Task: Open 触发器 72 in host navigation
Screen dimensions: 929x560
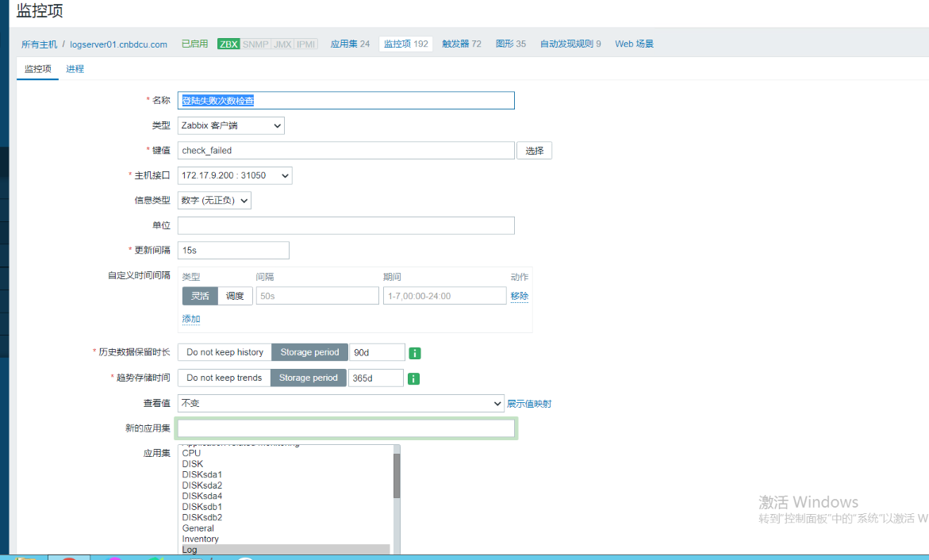Action: point(462,44)
